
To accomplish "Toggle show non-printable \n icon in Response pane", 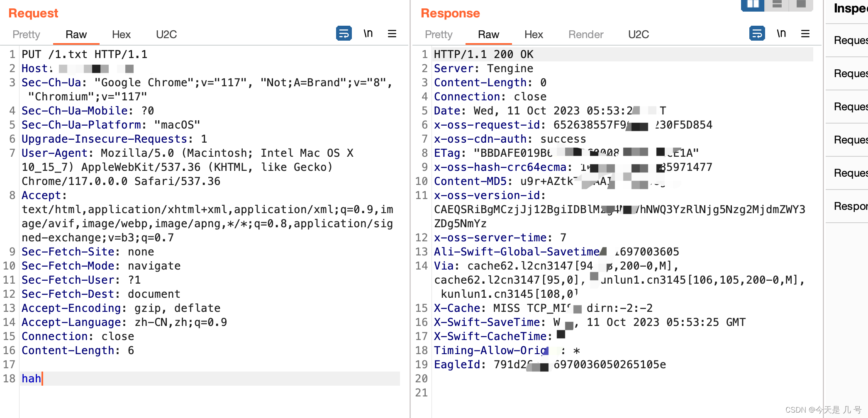I will (781, 33).
